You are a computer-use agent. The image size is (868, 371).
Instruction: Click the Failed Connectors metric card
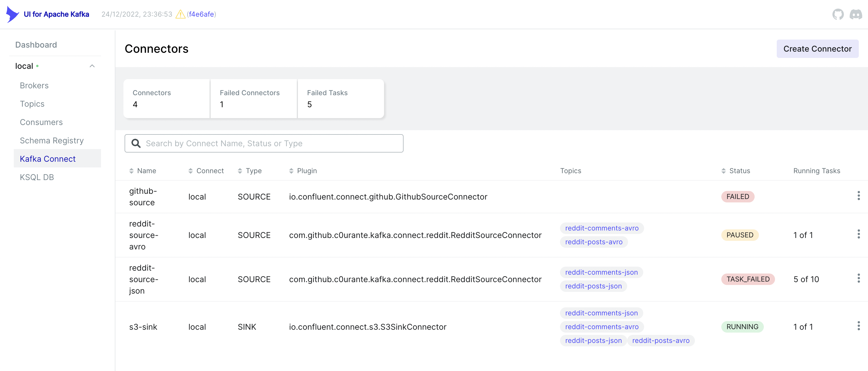coord(254,99)
